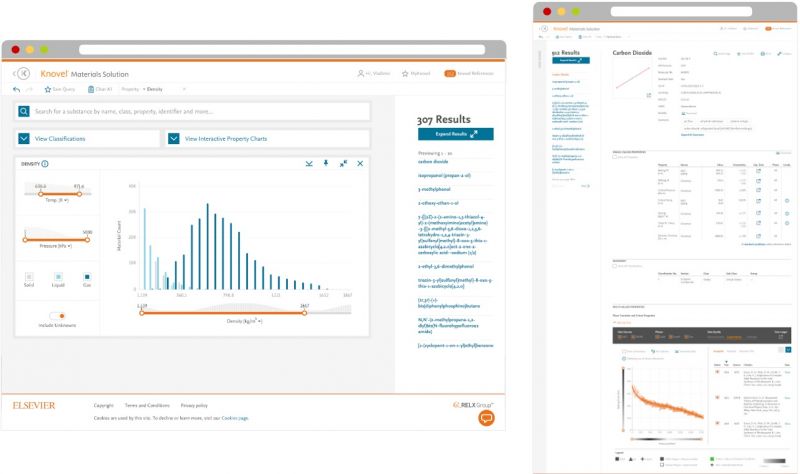
Task: Open Terms and Conditions footer link
Action: point(147,405)
